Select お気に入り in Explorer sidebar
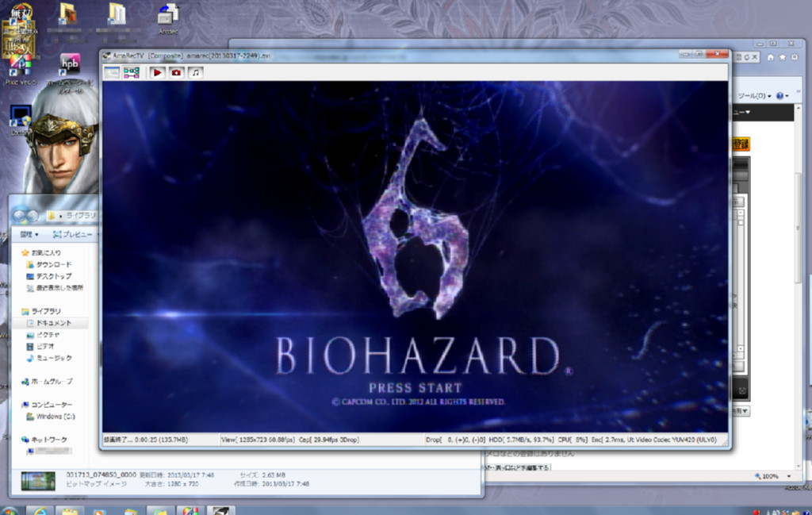 click(x=40, y=253)
